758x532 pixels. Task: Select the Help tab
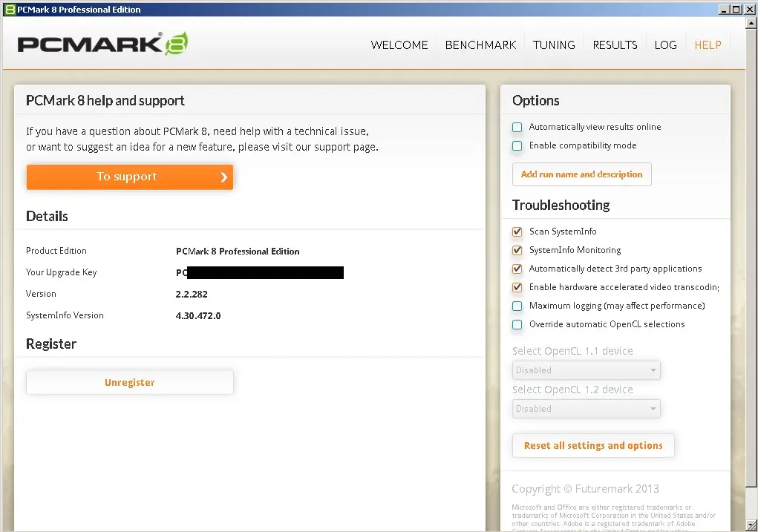pyautogui.click(x=708, y=45)
